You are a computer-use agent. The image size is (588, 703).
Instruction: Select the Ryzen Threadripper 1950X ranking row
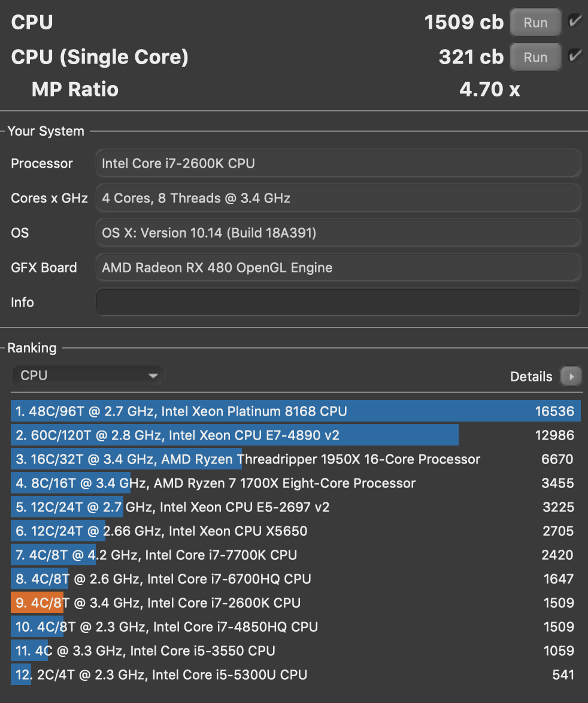click(x=296, y=459)
